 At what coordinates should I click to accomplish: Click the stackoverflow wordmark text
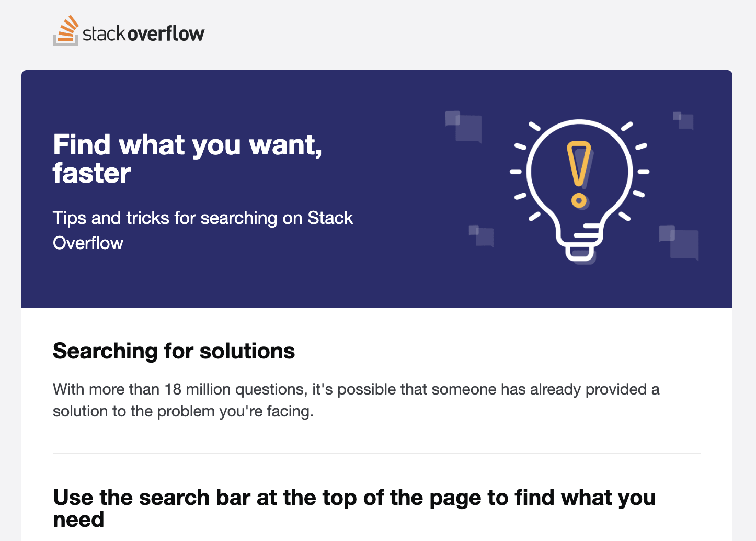[x=143, y=33]
